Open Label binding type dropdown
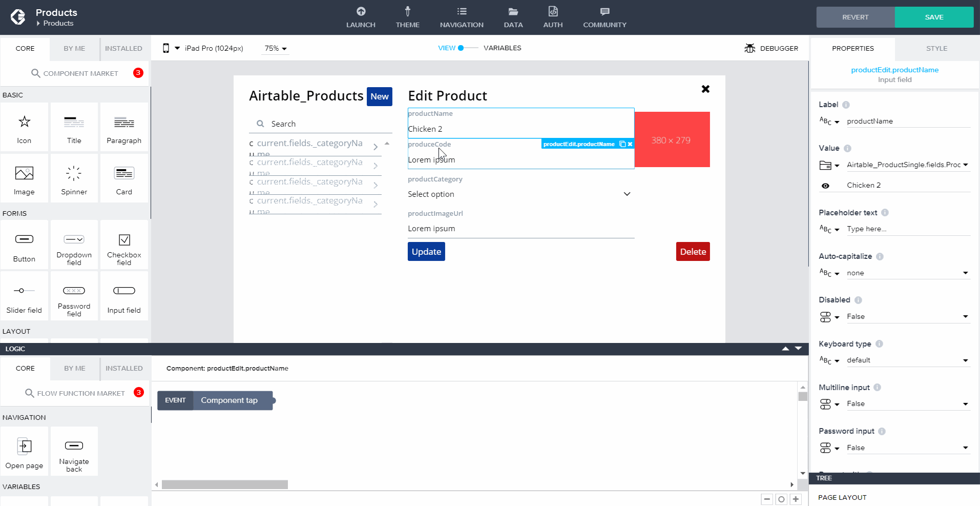Viewport: 980px width, 506px height. click(829, 122)
